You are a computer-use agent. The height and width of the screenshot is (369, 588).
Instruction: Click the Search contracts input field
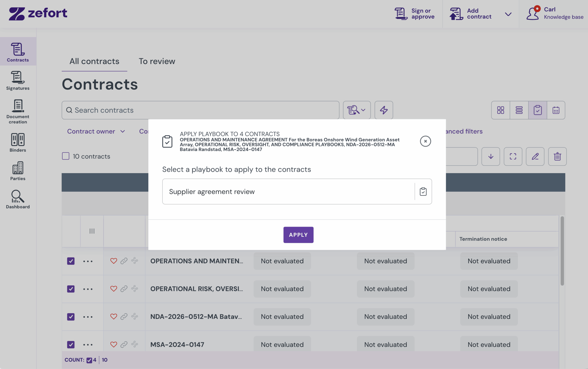(200, 110)
